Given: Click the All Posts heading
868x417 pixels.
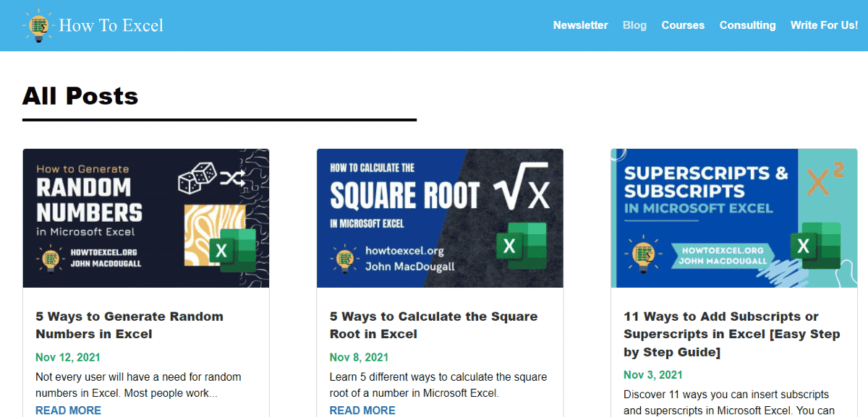Looking at the screenshot, I should point(80,95).
